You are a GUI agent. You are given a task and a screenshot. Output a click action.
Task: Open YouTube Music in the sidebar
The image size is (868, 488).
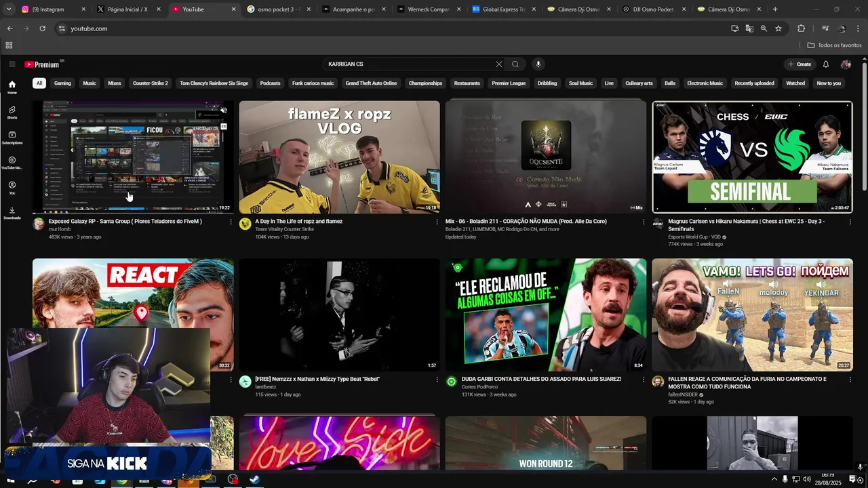click(12, 162)
